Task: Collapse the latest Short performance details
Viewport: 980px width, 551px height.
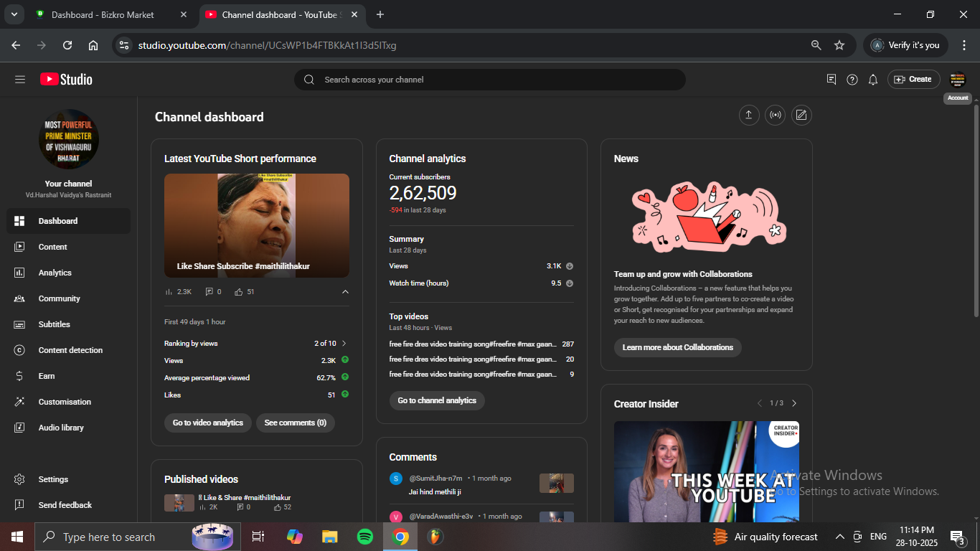Action: click(x=345, y=292)
